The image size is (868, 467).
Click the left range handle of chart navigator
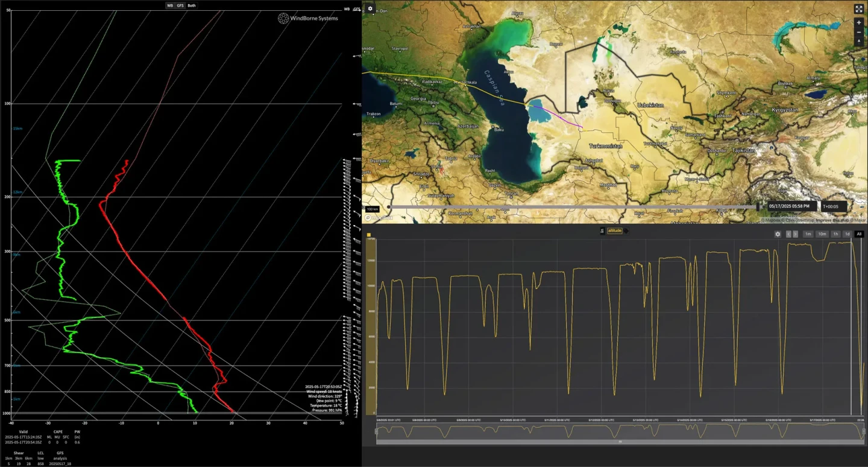click(376, 431)
